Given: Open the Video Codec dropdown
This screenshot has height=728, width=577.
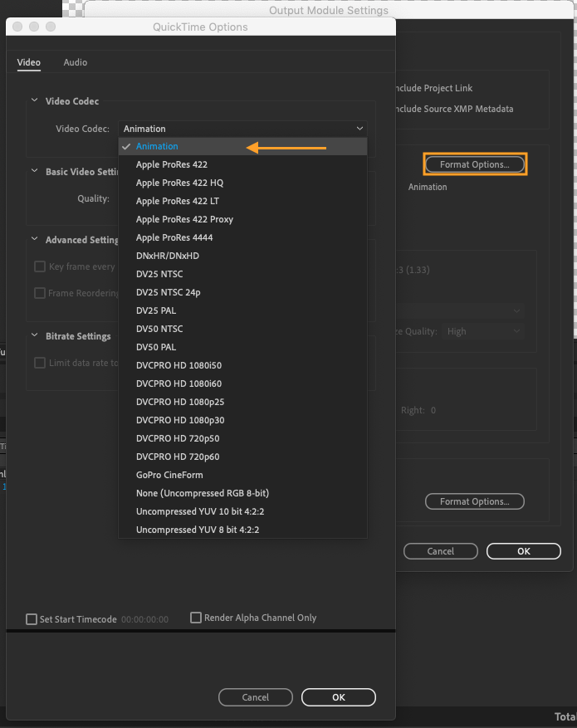Looking at the screenshot, I should 243,129.
